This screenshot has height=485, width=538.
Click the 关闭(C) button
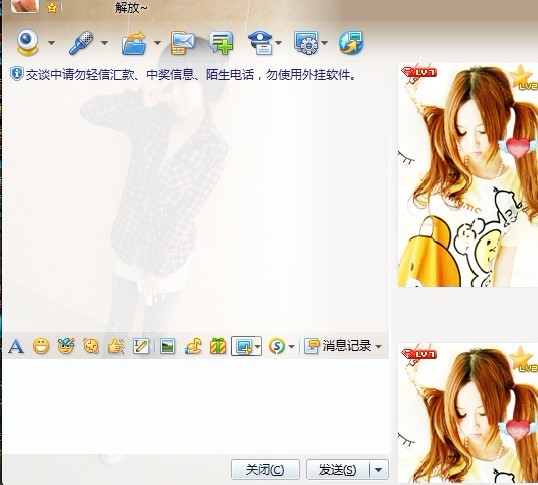click(x=265, y=470)
